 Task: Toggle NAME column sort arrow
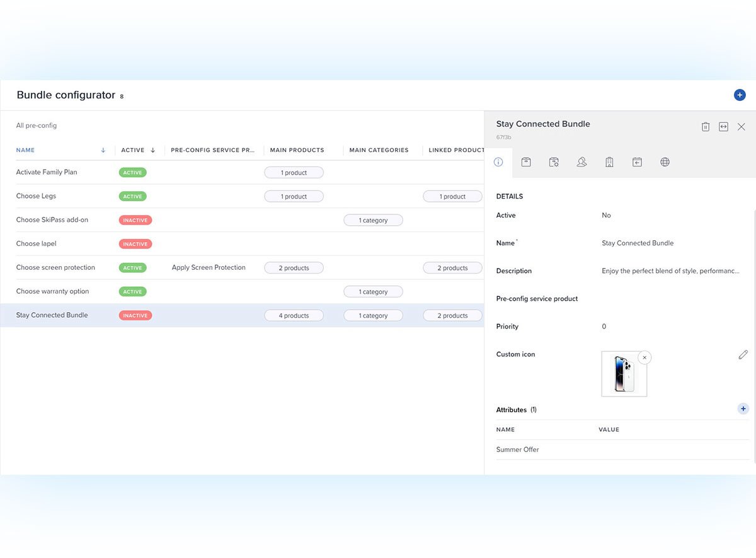[x=103, y=149]
